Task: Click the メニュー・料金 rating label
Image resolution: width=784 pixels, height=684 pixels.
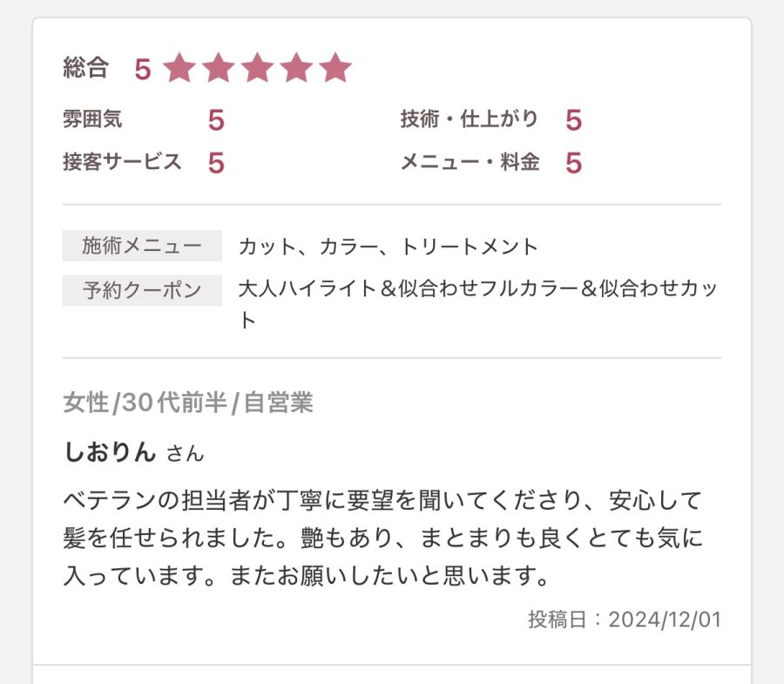Action: pos(470,162)
